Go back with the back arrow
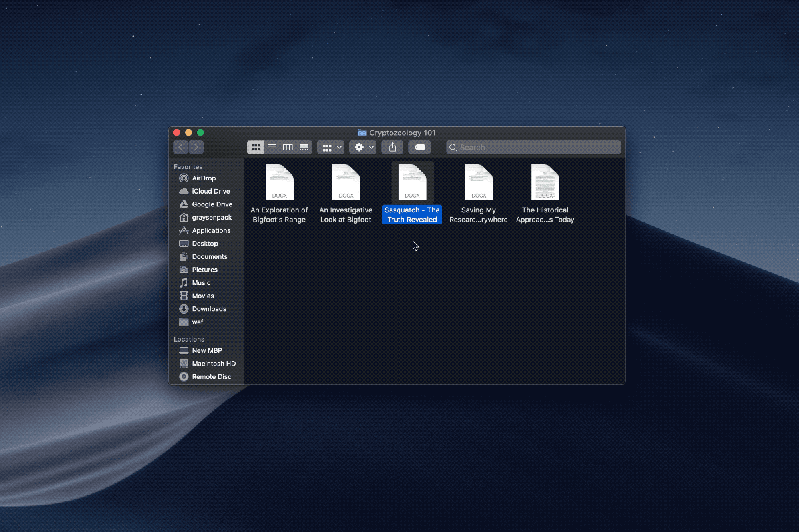 (181, 147)
